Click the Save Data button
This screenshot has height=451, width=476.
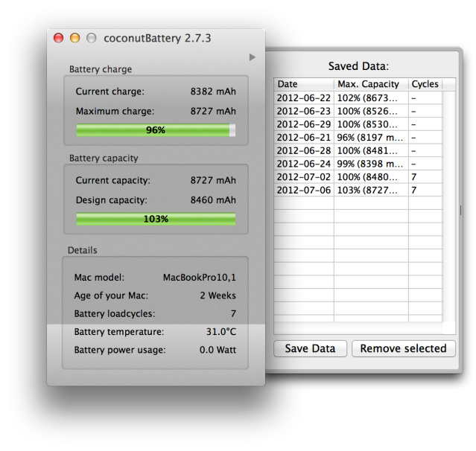(x=310, y=348)
